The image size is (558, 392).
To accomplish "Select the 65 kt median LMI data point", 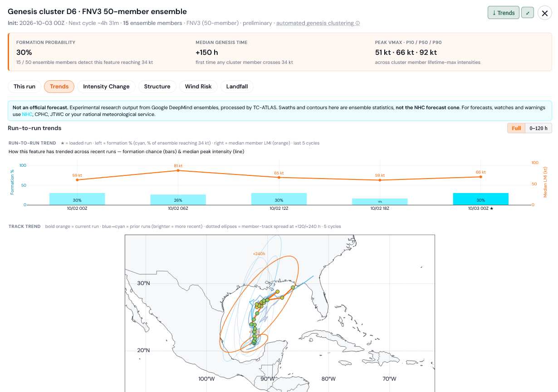I will [279, 177].
